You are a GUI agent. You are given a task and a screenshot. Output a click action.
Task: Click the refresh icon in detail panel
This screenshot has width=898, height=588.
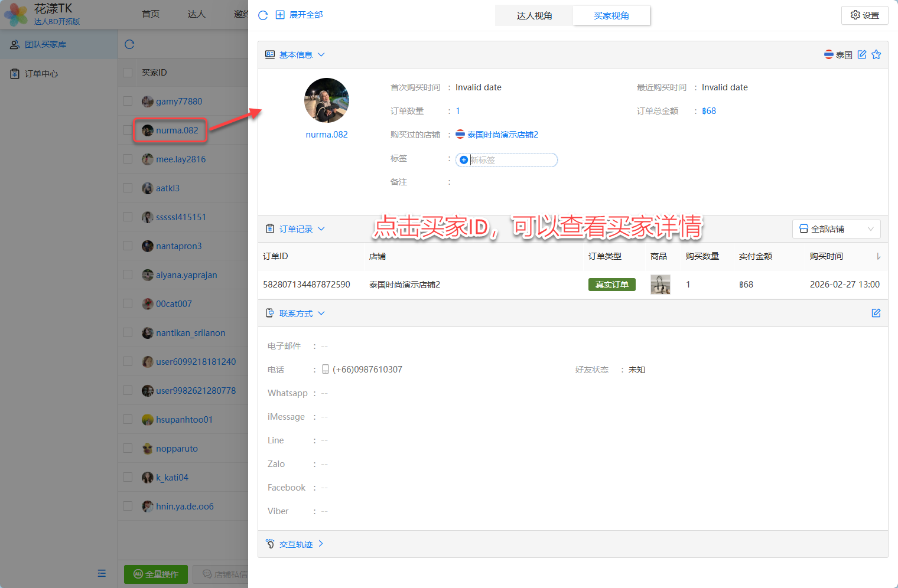[x=263, y=15]
